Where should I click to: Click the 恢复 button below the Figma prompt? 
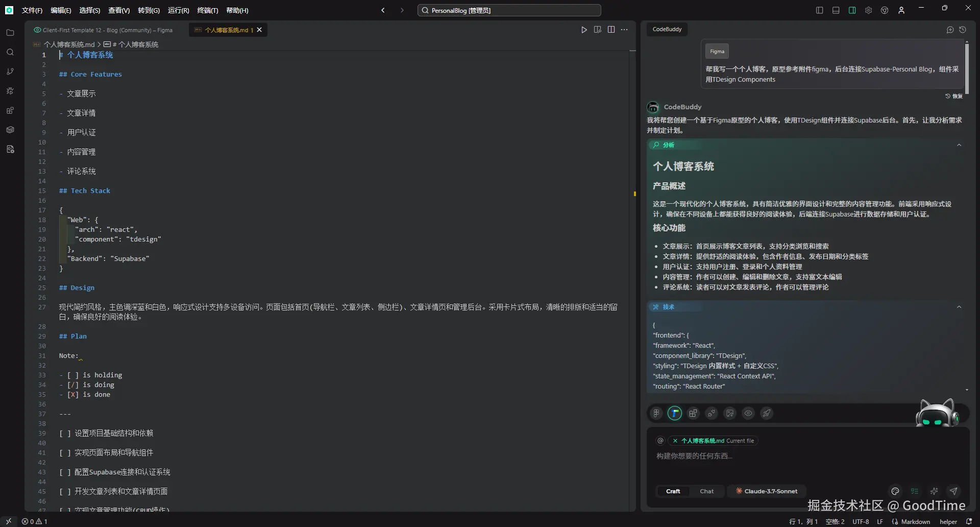click(x=954, y=96)
